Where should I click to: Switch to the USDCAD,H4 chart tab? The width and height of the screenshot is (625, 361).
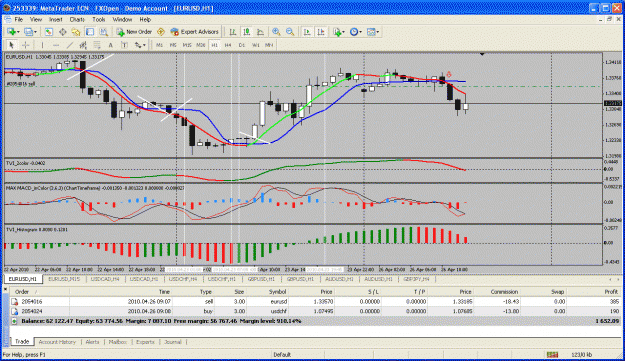pos(105,279)
